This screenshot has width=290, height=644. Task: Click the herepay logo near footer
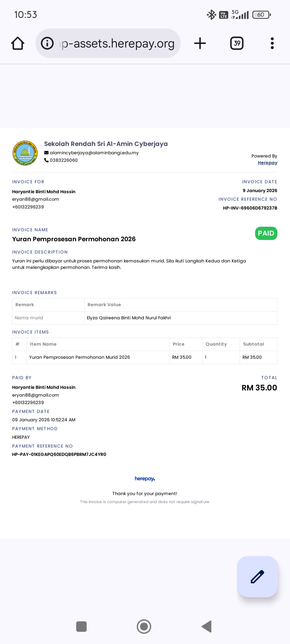click(145, 479)
